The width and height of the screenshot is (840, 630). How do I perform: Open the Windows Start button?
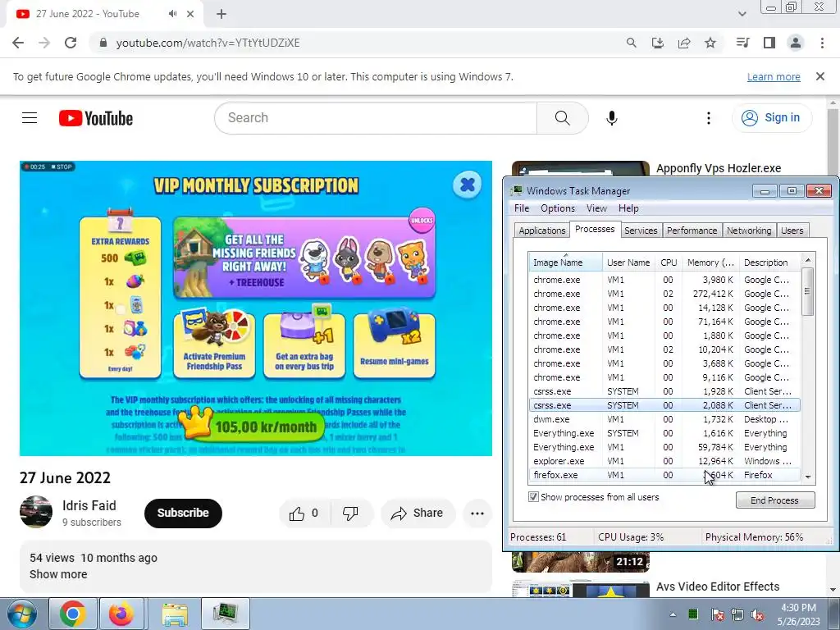click(x=21, y=614)
